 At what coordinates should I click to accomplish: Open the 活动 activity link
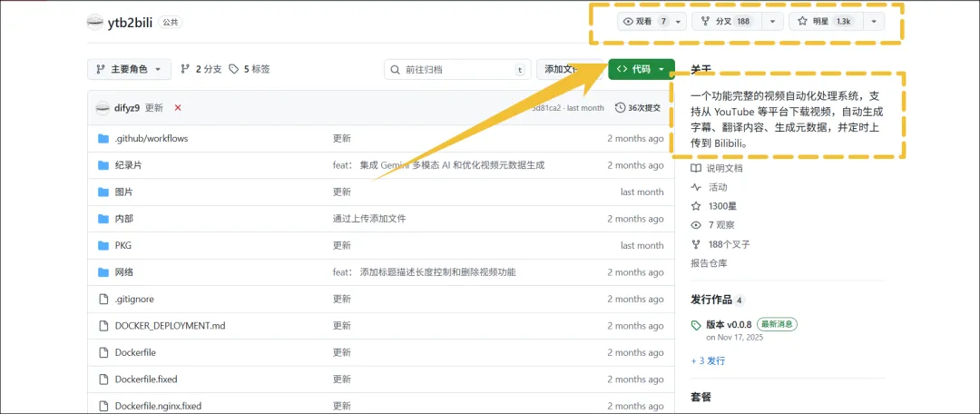(710, 187)
